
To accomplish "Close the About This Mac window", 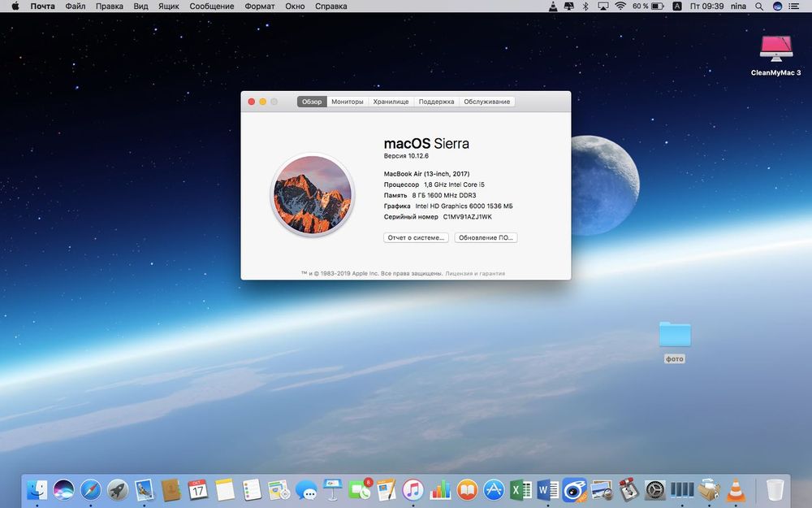I will (x=251, y=102).
